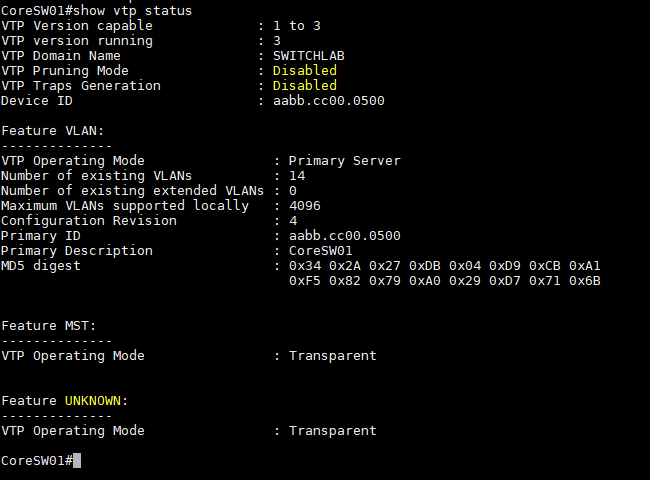Click the yellow Disabled Pruning Mode value
This screenshot has width=650, height=480.
305,70
